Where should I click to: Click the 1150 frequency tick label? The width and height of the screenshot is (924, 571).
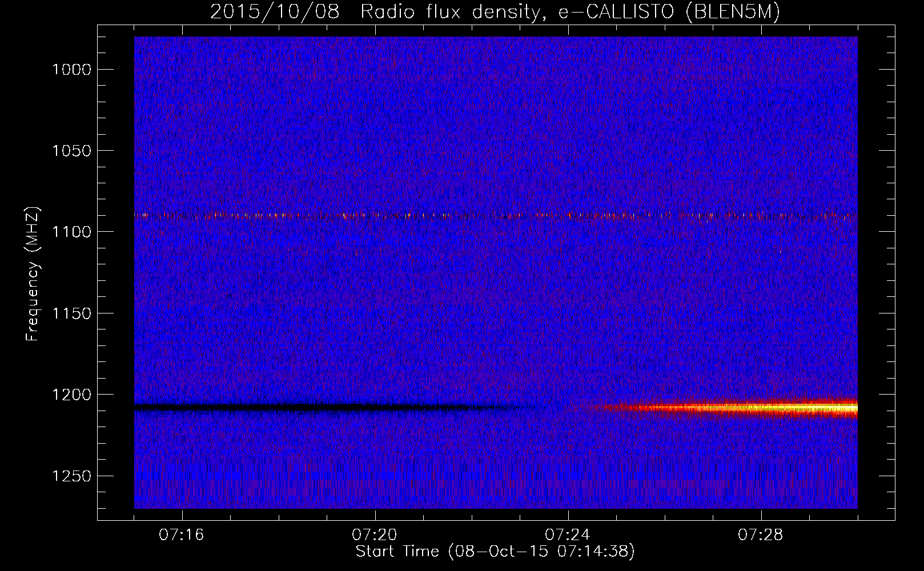point(71,313)
